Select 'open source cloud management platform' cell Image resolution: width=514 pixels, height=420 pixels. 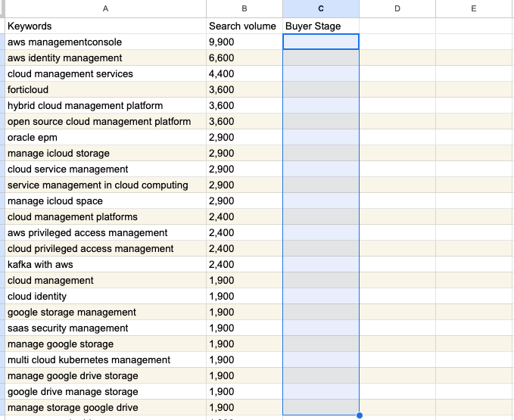click(105, 122)
